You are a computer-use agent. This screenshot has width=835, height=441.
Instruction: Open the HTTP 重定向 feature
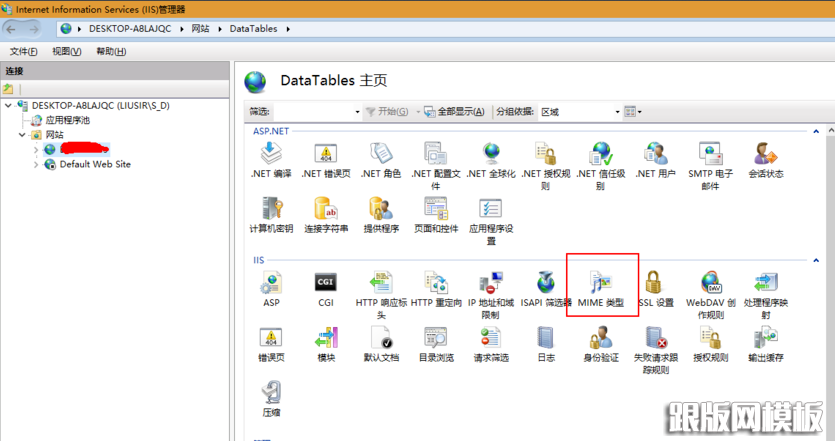pos(436,289)
